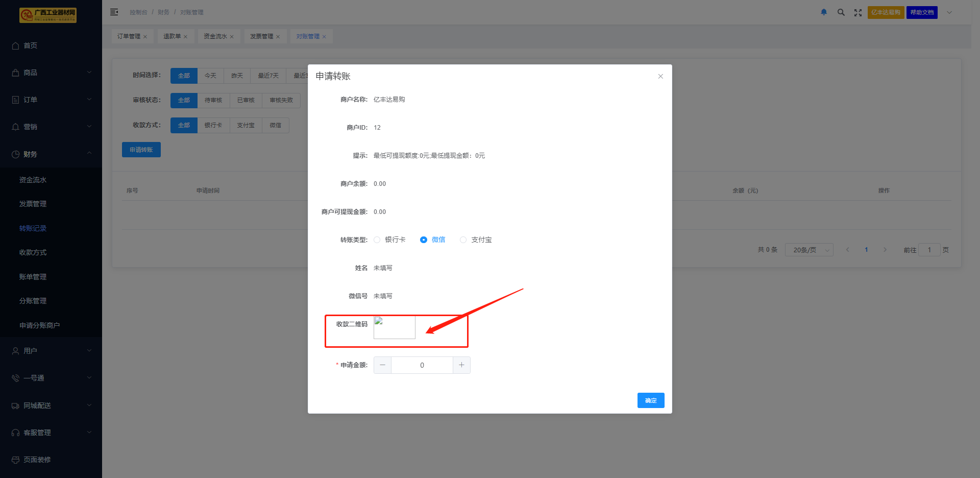
Task: Open 收款方式 in the finance submenu
Action: pyautogui.click(x=33, y=252)
